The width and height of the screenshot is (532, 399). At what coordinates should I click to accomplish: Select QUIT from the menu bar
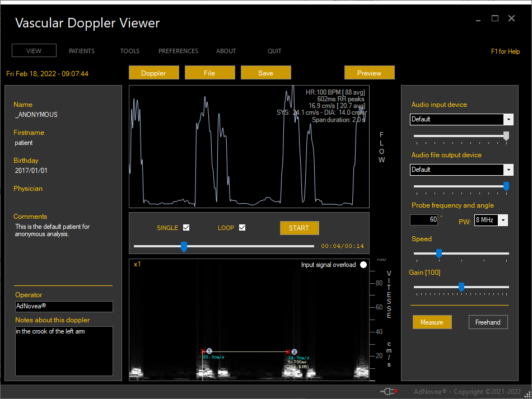coord(274,51)
